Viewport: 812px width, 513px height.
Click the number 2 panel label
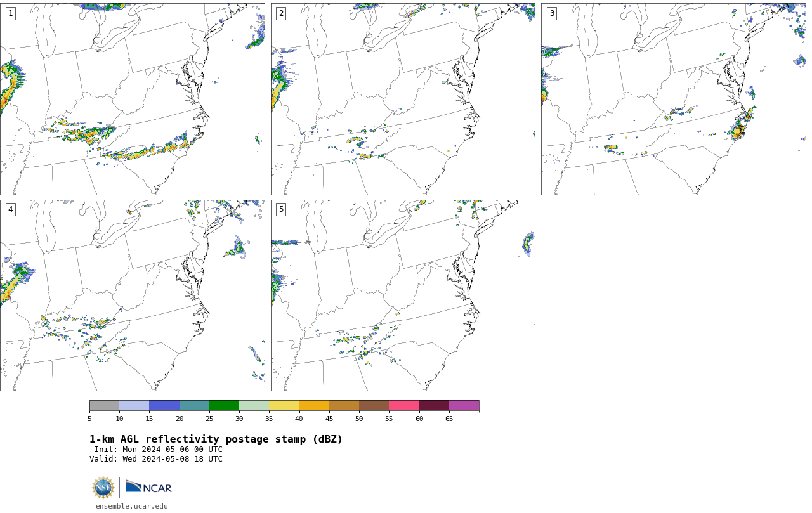tap(281, 13)
